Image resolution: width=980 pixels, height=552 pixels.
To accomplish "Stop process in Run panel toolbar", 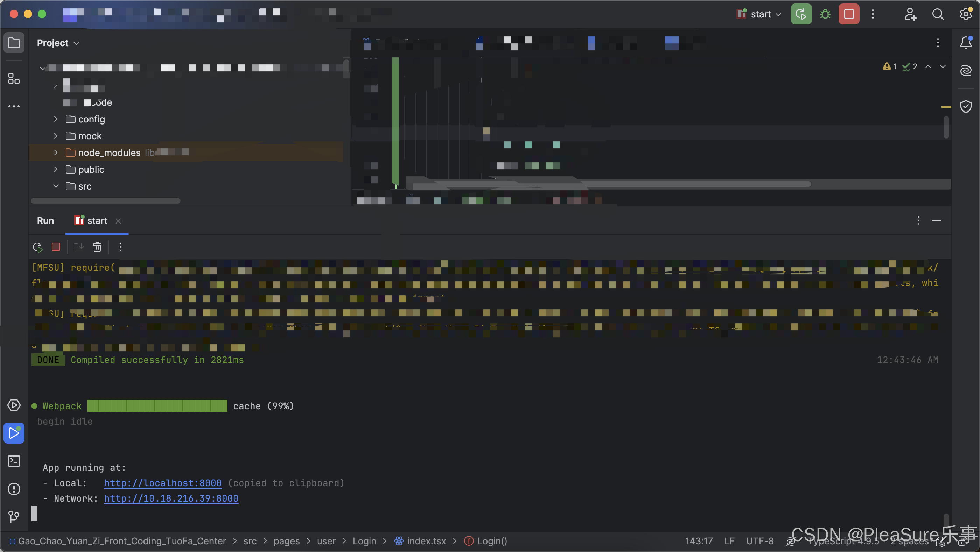I will pos(56,247).
